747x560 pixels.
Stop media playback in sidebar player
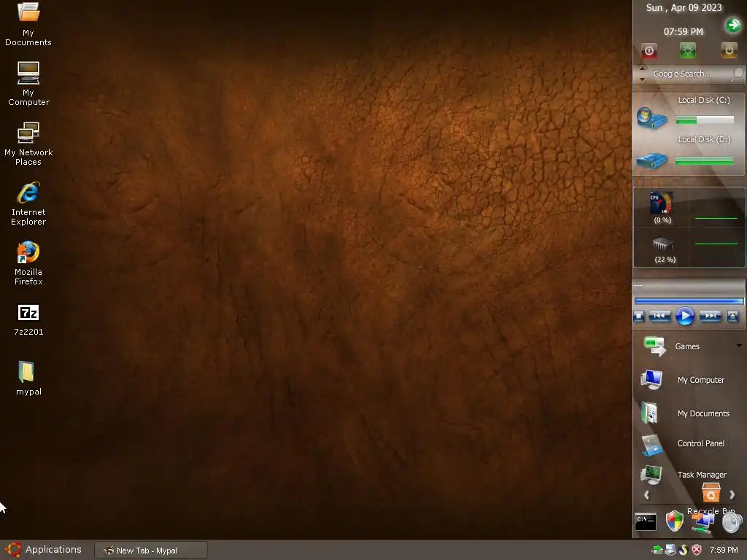pyautogui.click(x=639, y=316)
